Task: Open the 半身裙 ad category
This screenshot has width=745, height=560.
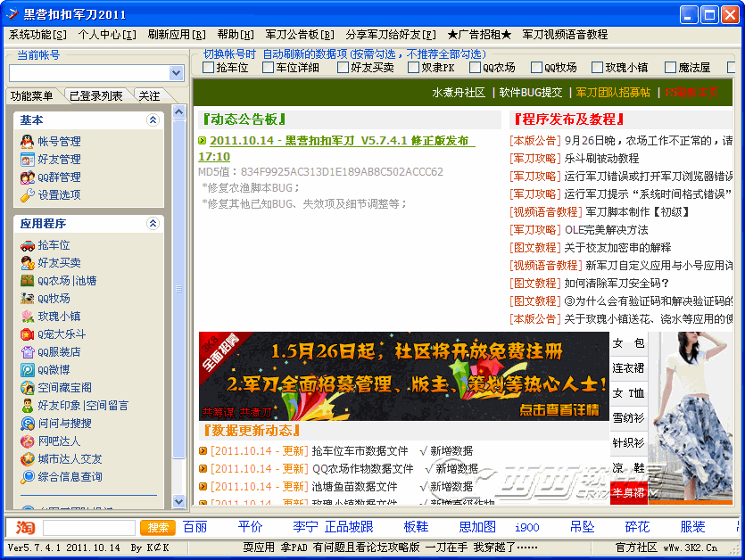Action: click(628, 492)
